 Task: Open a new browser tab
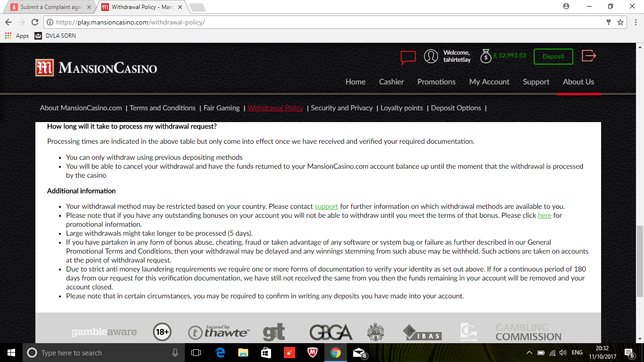click(x=197, y=7)
